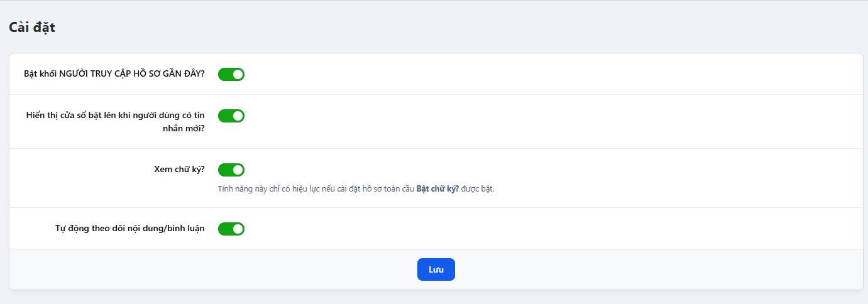
Task: Click the white knob of the recent visitors switch
Action: pos(238,74)
